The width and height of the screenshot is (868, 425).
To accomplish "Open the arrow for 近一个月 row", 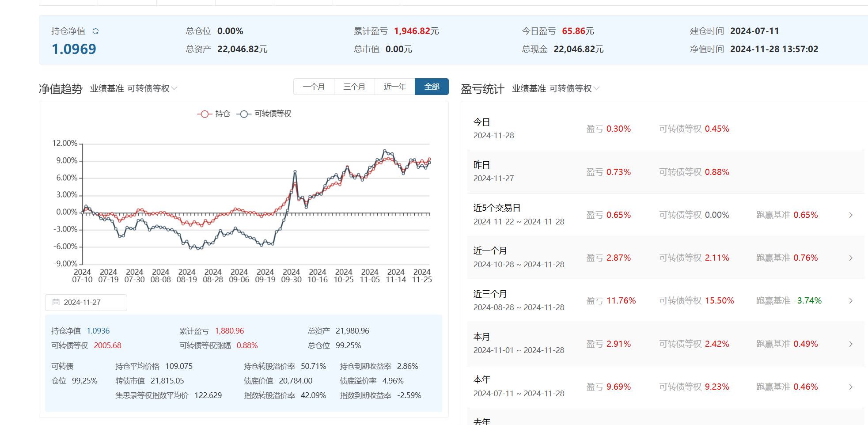I will tap(851, 258).
